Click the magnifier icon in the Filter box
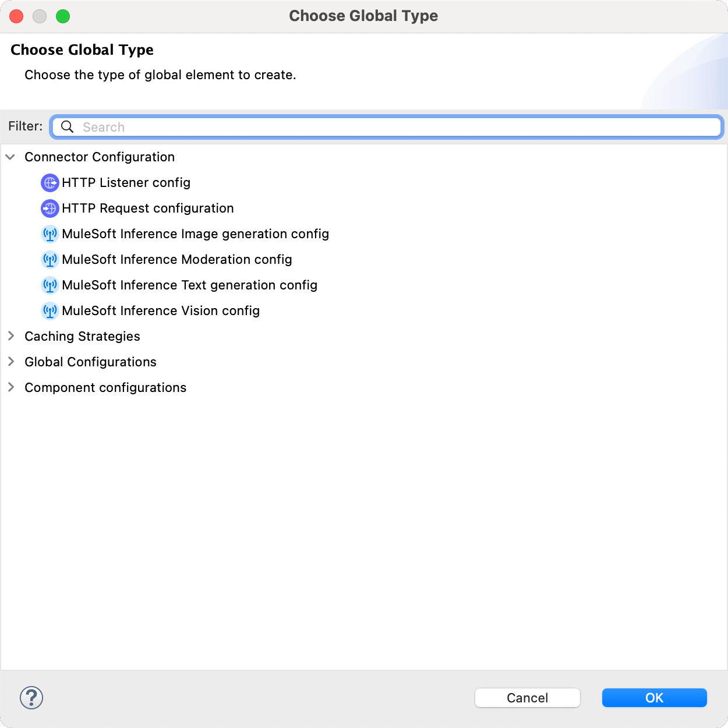Image resolution: width=728 pixels, height=728 pixels. pyautogui.click(x=68, y=127)
